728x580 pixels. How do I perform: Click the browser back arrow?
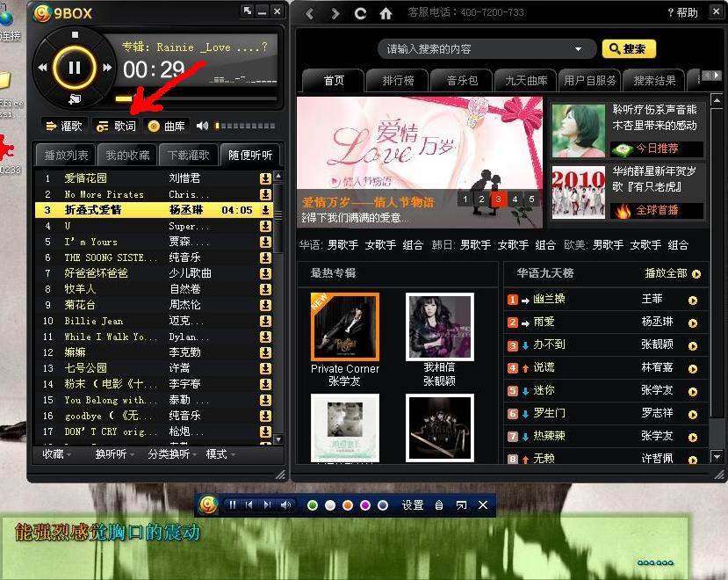[x=310, y=14]
